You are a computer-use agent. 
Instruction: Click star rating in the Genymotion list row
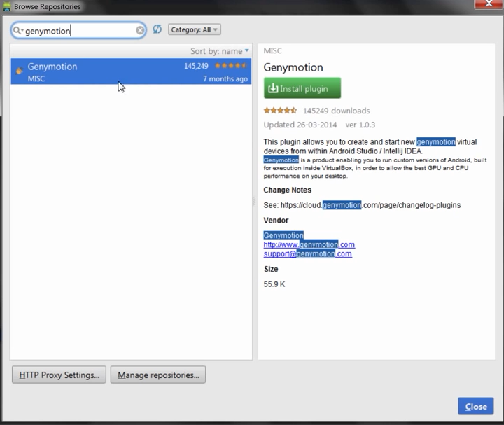coord(230,66)
